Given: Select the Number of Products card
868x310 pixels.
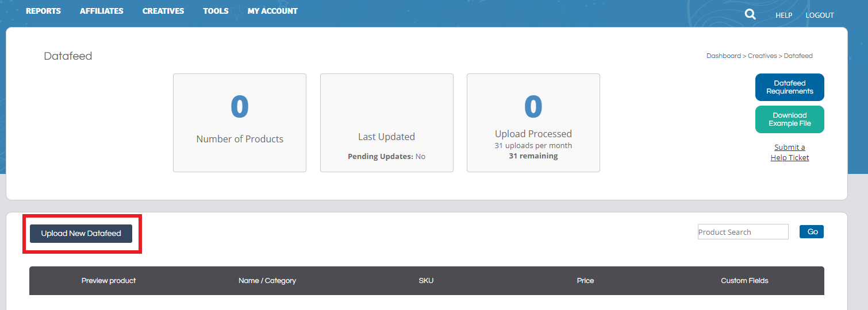Looking at the screenshot, I should [x=240, y=123].
